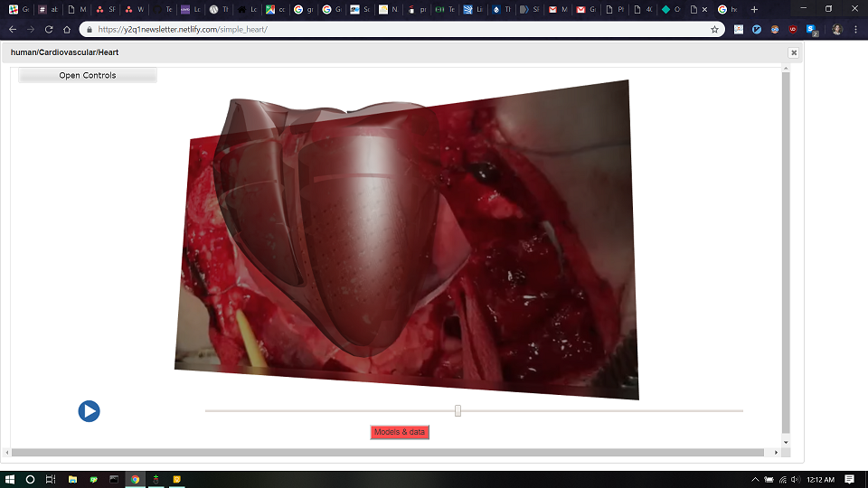868x488 pixels.
Task: Open the volume control in system tray
Action: coord(796,480)
